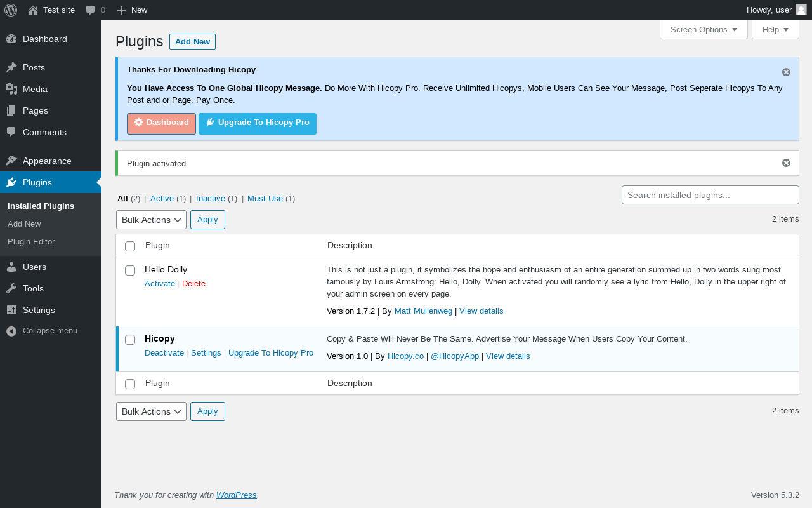This screenshot has height=508, width=812.
Task: Dismiss the Hicopy notice with X icon
Action: click(786, 72)
